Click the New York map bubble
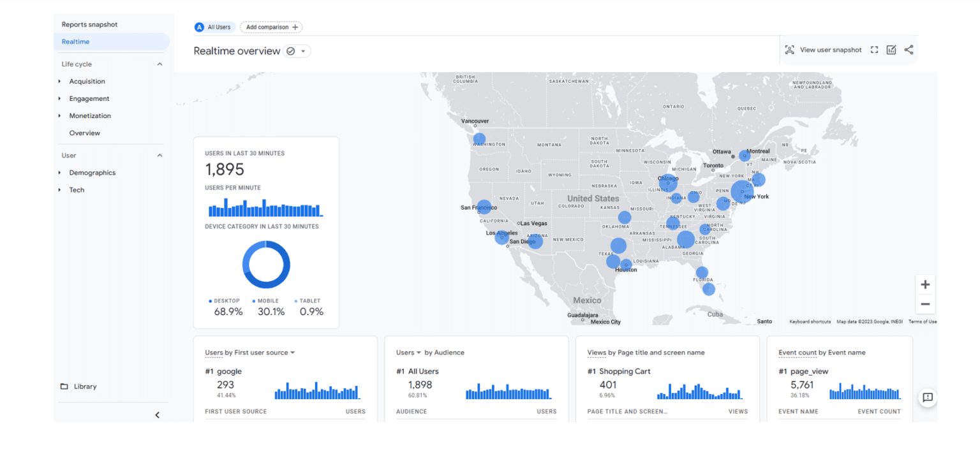The width and height of the screenshot is (980, 470). pos(741,191)
